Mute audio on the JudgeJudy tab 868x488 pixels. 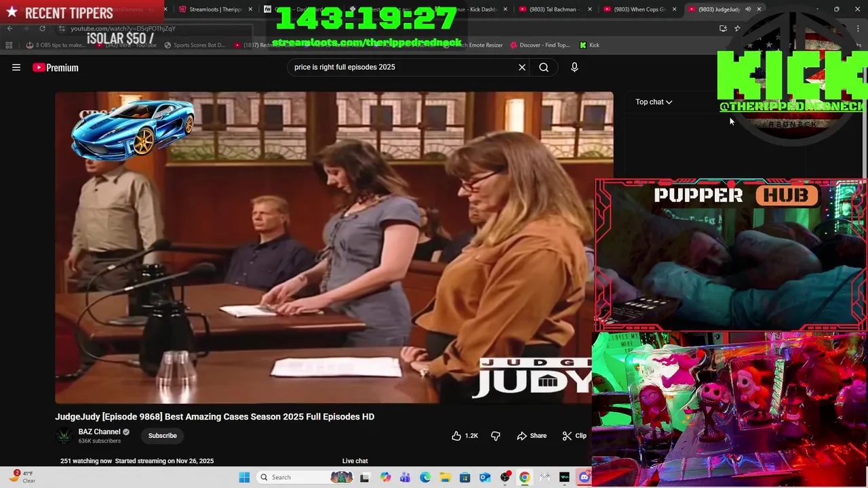click(x=748, y=9)
